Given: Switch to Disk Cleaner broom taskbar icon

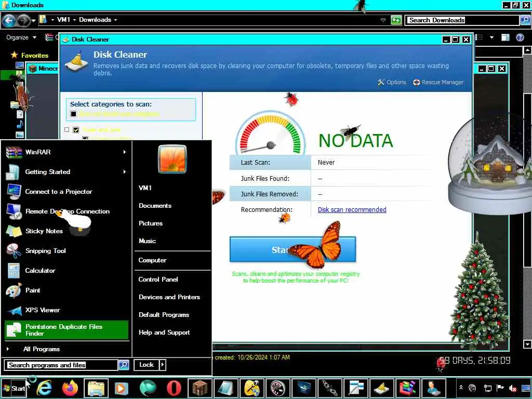Looking at the screenshot, I should pos(382,388).
